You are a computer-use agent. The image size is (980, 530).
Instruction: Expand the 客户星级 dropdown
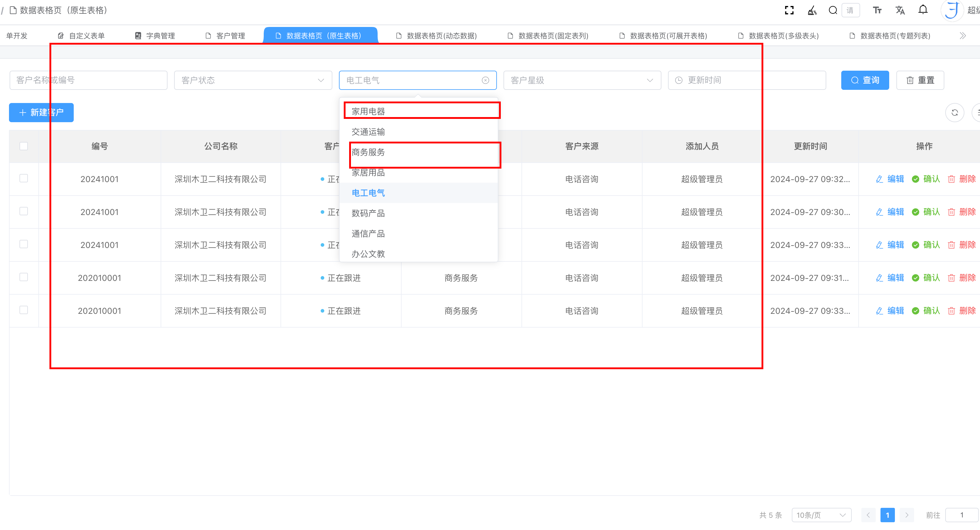582,80
